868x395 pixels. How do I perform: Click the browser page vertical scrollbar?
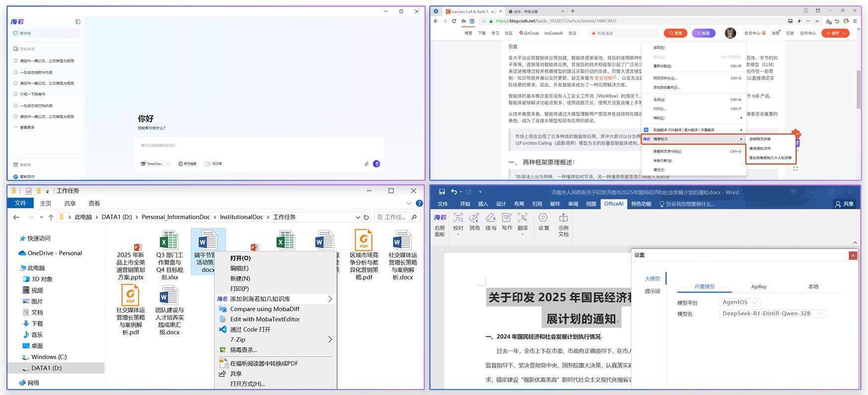point(859,89)
